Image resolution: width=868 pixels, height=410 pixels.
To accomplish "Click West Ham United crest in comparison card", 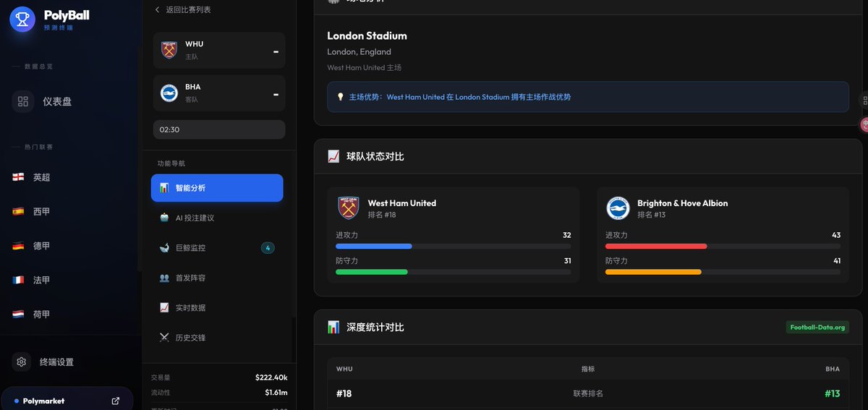I will point(349,208).
